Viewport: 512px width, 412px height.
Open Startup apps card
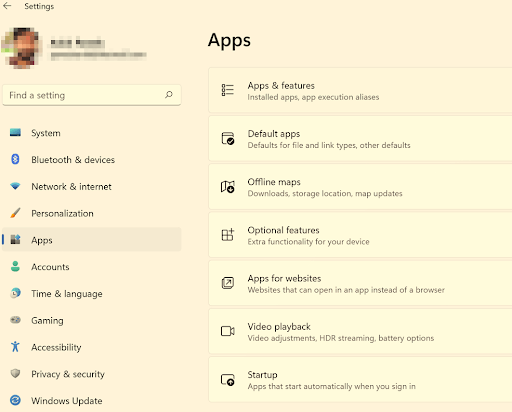(360, 380)
